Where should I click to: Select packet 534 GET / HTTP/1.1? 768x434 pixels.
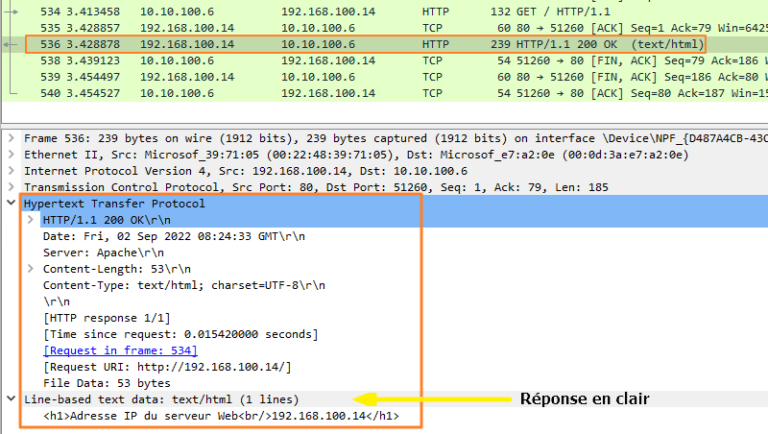[384, 11]
